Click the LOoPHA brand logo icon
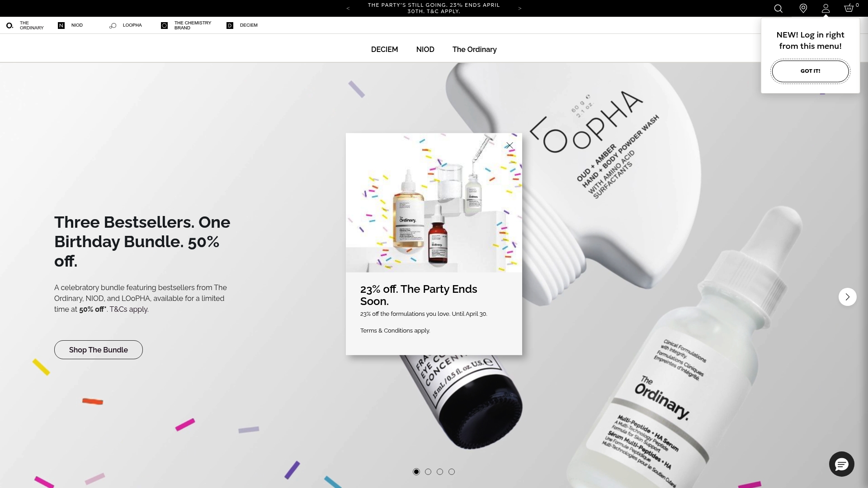 pos(113,26)
